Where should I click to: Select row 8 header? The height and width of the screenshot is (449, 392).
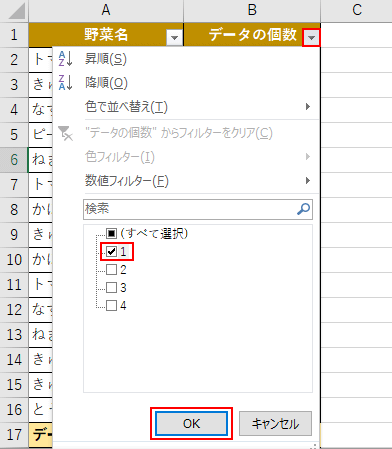14,210
